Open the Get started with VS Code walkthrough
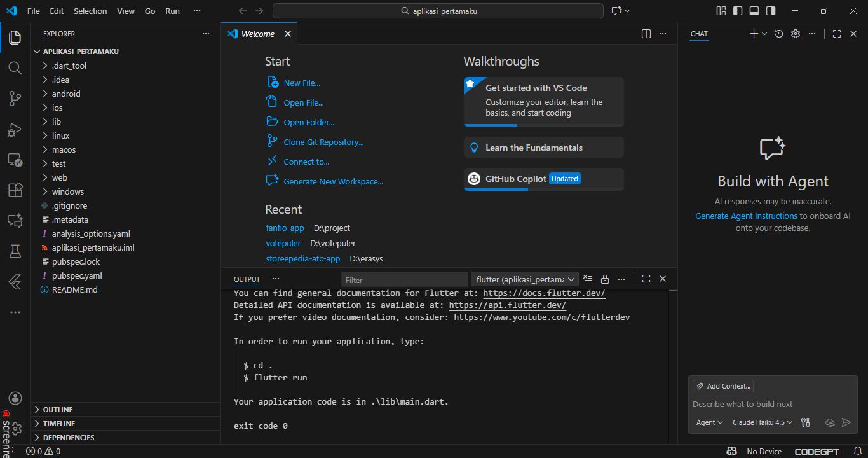868x458 pixels. [x=543, y=102]
